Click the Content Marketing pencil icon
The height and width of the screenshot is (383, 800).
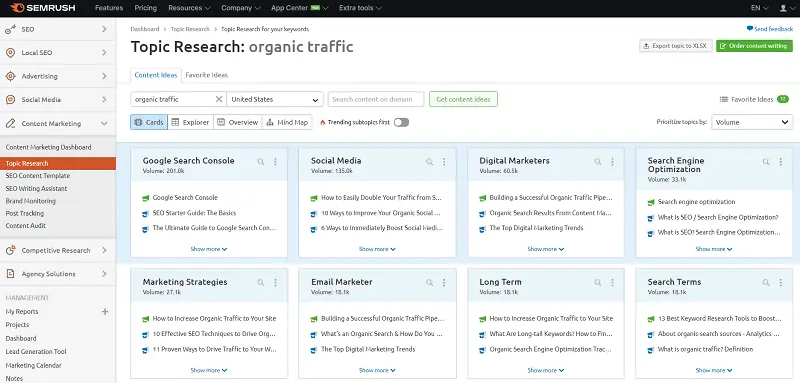click(10, 123)
